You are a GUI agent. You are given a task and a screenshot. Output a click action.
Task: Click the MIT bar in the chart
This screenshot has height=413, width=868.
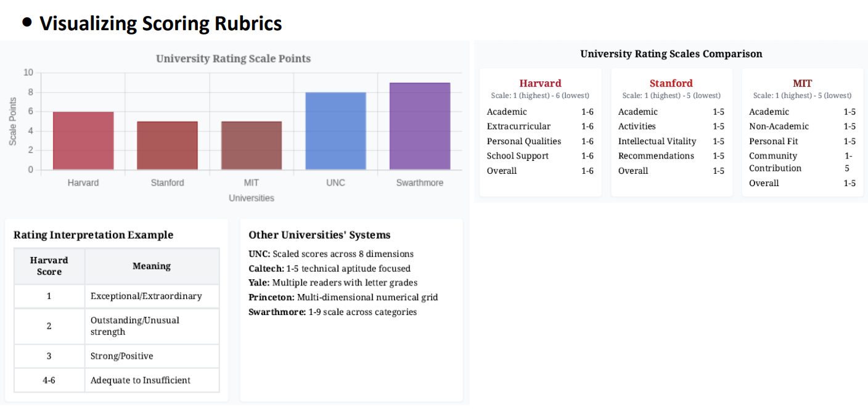click(x=252, y=145)
